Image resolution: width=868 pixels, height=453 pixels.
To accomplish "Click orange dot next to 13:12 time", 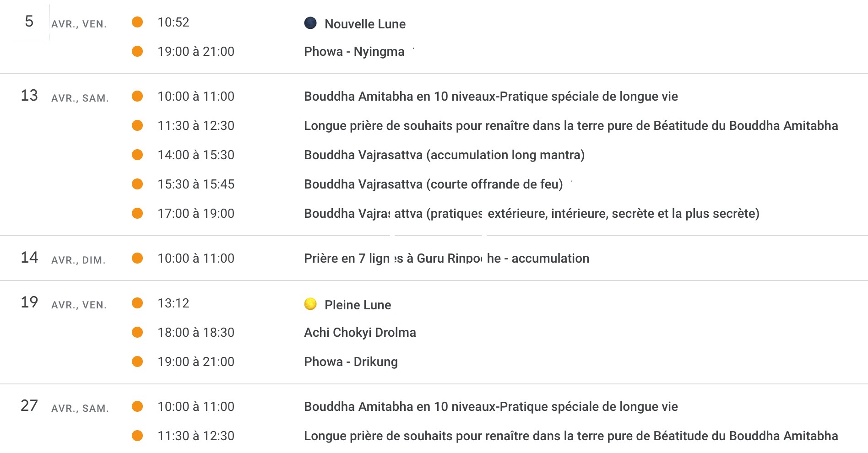I will [x=137, y=303].
